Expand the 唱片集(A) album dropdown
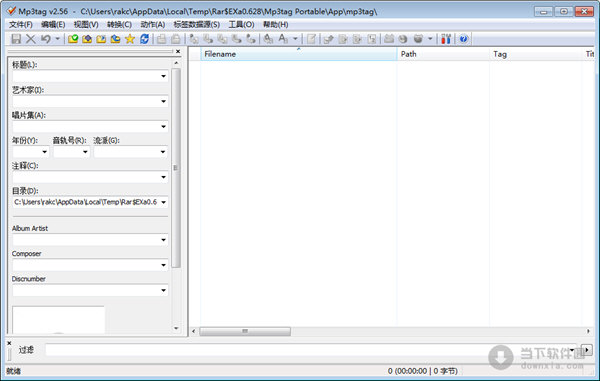Screen dimensions: 600x381 pos(163,127)
